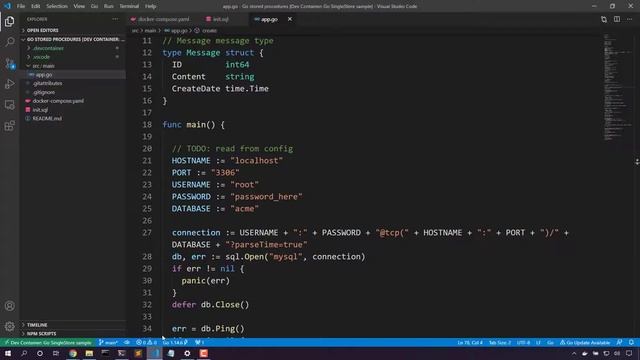Open Windows taskbar search

click(24, 353)
